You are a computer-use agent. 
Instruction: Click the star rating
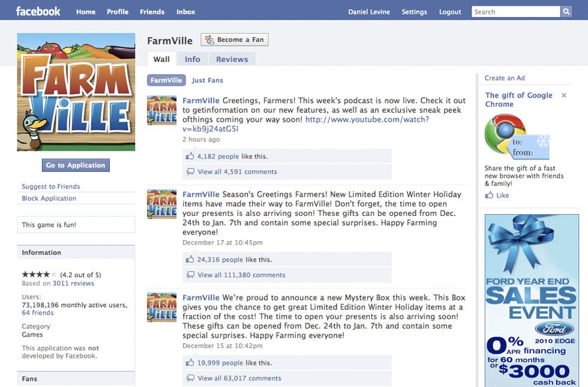39,275
